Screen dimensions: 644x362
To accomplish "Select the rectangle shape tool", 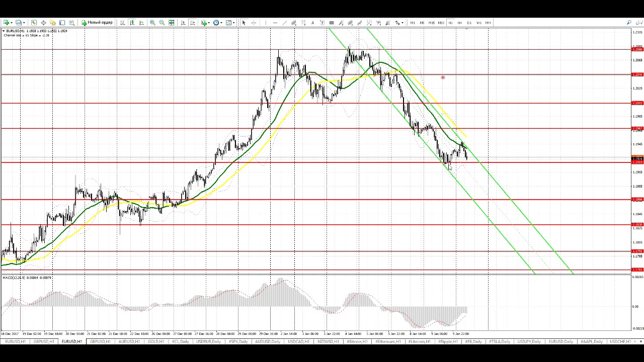I will pyautogui.click(x=332, y=23).
